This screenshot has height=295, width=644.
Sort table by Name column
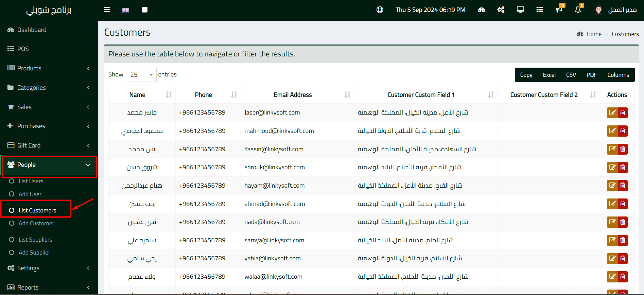[142, 95]
